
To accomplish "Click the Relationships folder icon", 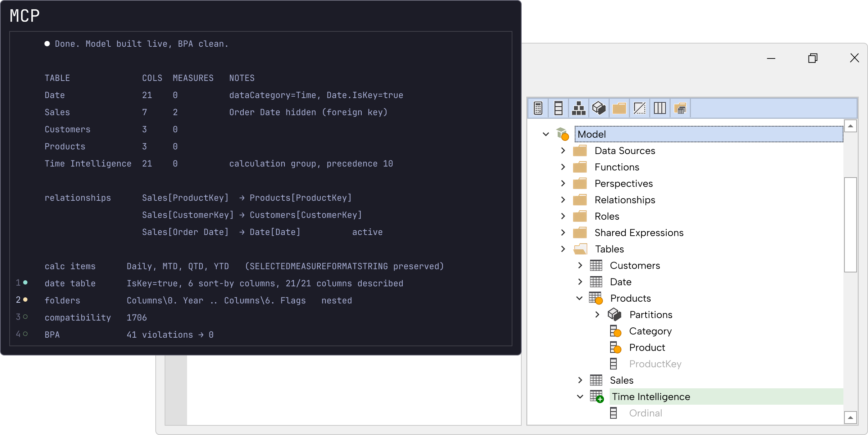I will pyautogui.click(x=580, y=200).
